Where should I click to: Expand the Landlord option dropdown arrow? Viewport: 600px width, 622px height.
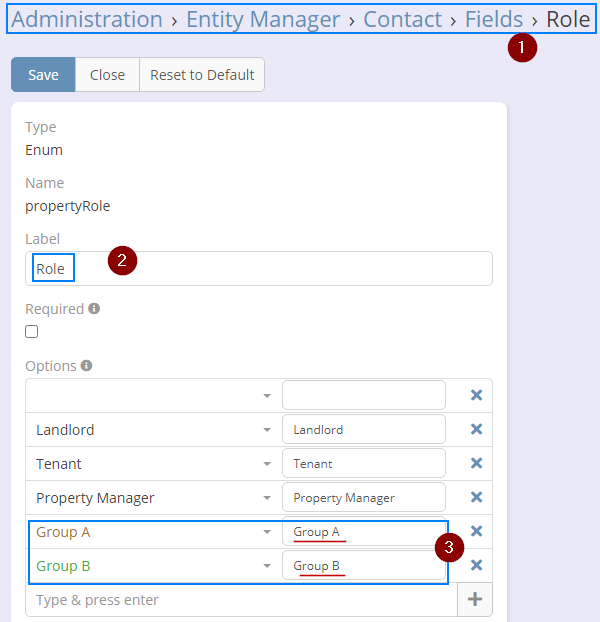(267, 430)
